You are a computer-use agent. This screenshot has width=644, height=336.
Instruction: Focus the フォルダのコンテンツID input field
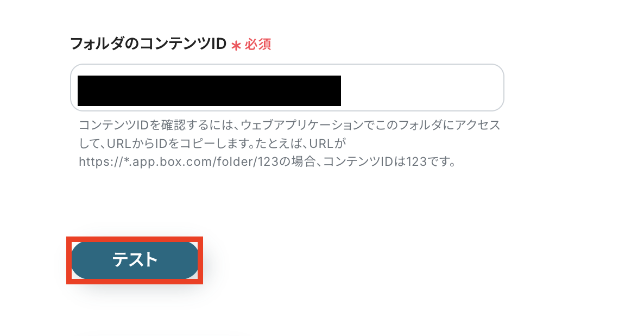tap(287, 88)
